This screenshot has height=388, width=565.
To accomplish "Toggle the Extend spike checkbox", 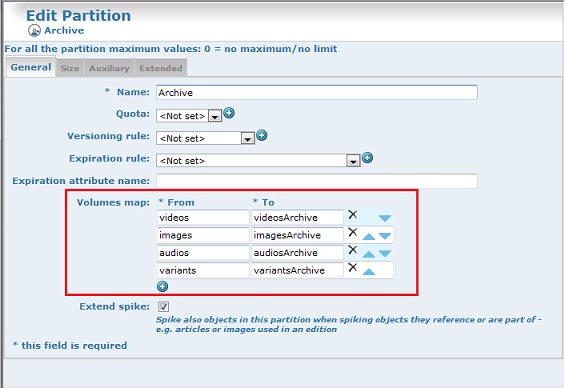I will (163, 307).
